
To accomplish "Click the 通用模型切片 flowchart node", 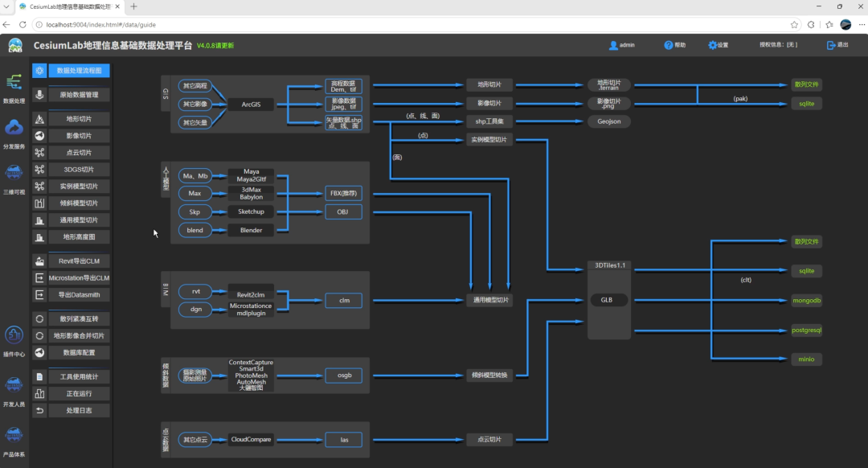I will (490, 300).
